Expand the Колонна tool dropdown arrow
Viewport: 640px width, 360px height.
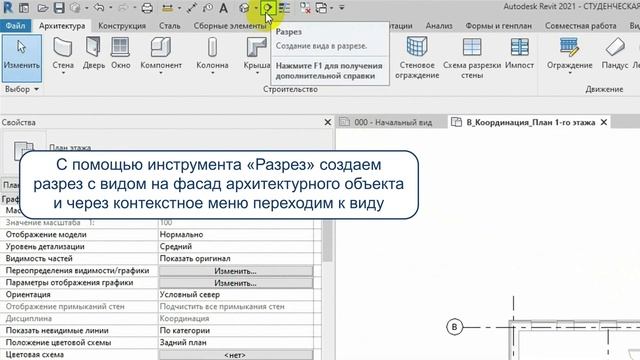coord(212,73)
